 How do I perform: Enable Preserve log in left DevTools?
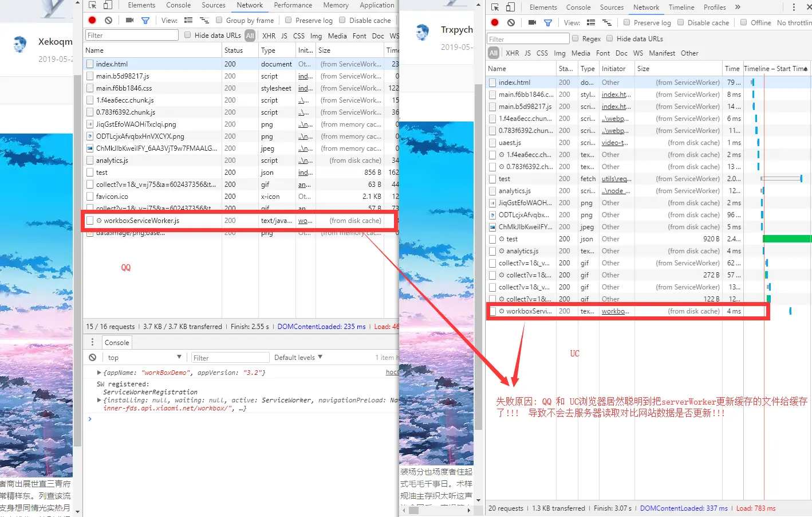288,20
